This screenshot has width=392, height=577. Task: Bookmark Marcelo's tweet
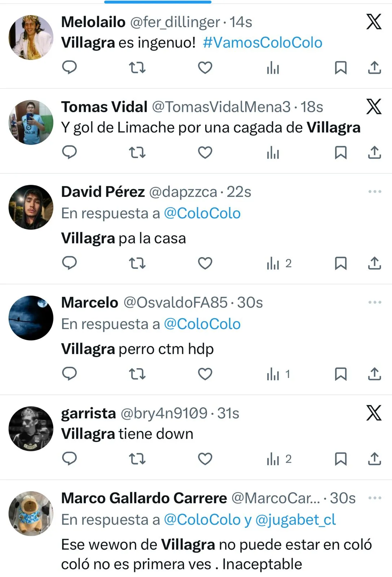click(340, 374)
